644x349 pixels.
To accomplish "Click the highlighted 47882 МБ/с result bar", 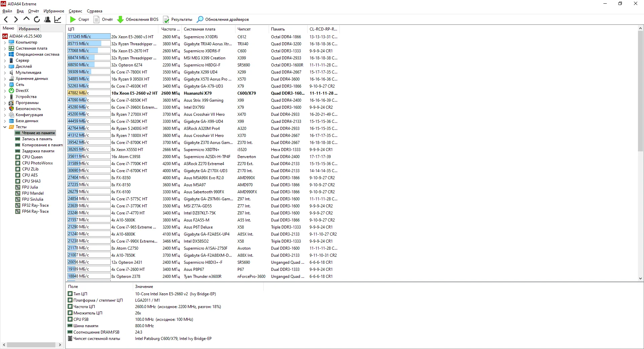I will (89, 93).
